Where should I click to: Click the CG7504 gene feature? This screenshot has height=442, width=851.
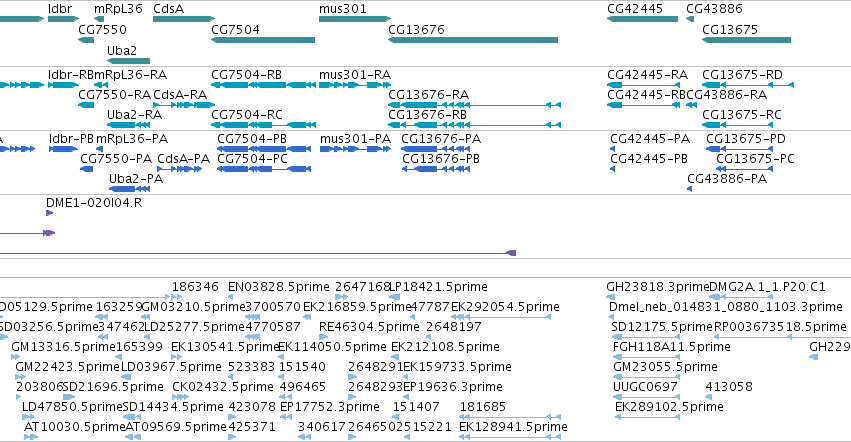[x=263, y=40]
